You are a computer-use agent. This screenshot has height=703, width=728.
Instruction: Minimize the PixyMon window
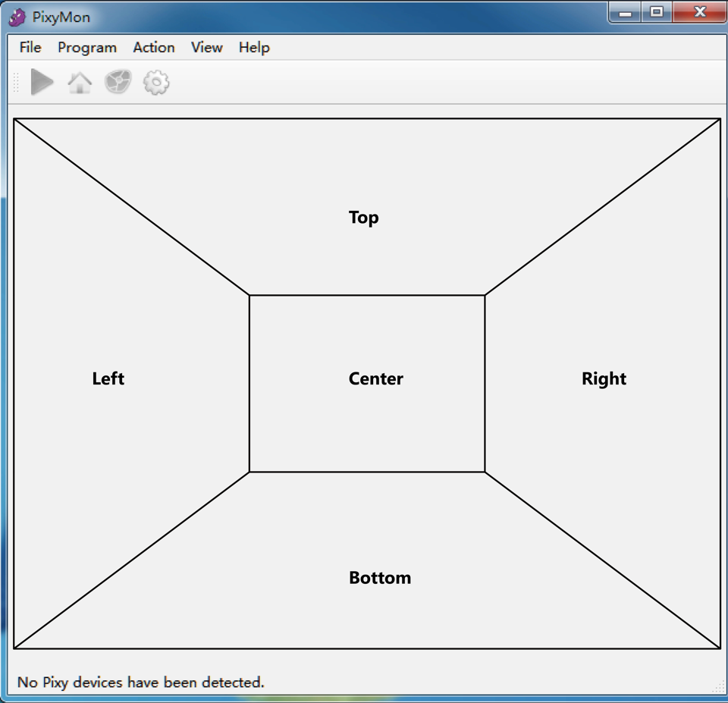click(x=626, y=12)
